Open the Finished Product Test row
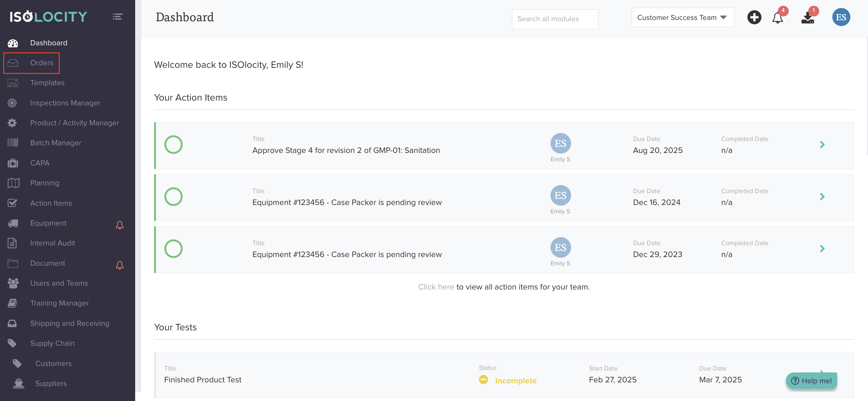The width and height of the screenshot is (868, 401). point(203,380)
